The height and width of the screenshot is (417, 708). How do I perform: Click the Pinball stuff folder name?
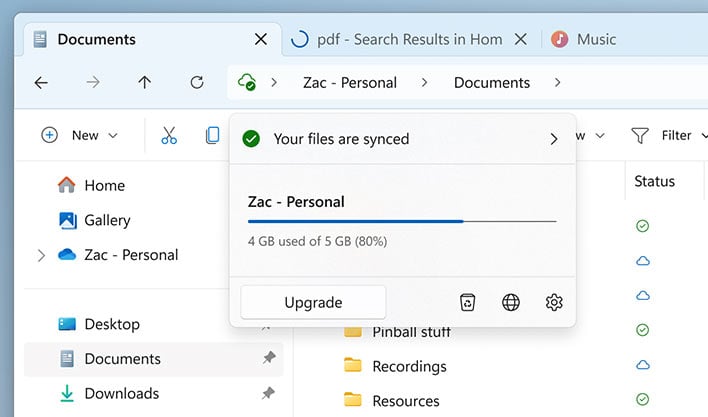[x=411, y=333]
